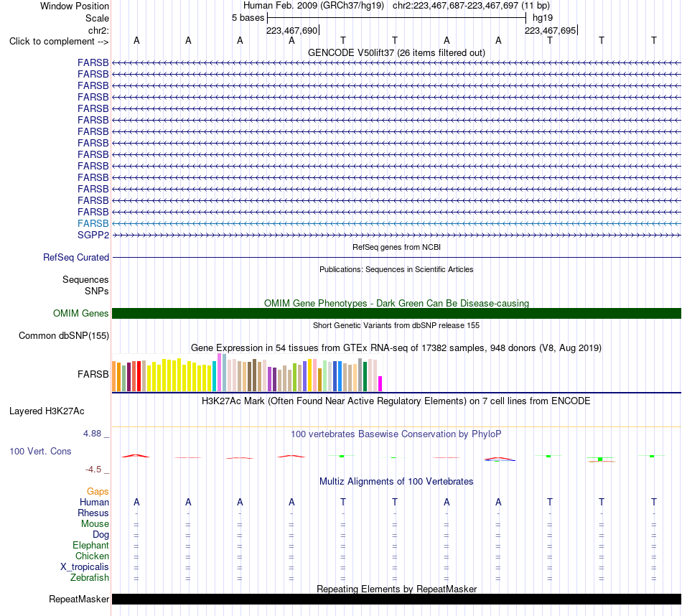
Task: Open 'Repeating Elements by RepeatMasker' title
Action: [x=396, y=589]
